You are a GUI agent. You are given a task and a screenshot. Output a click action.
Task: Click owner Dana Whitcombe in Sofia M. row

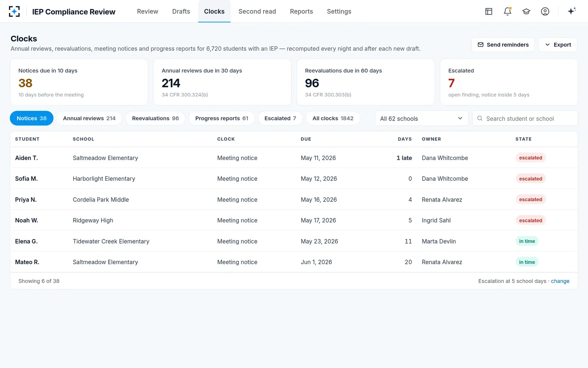(x=445, y=179)
